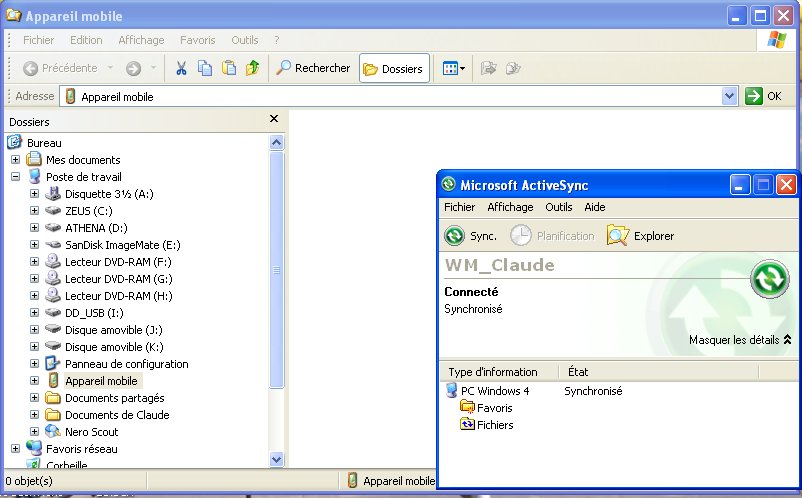Click the ActiveSync Explorer button
This screenshot has width=802, height=498.
640,236
